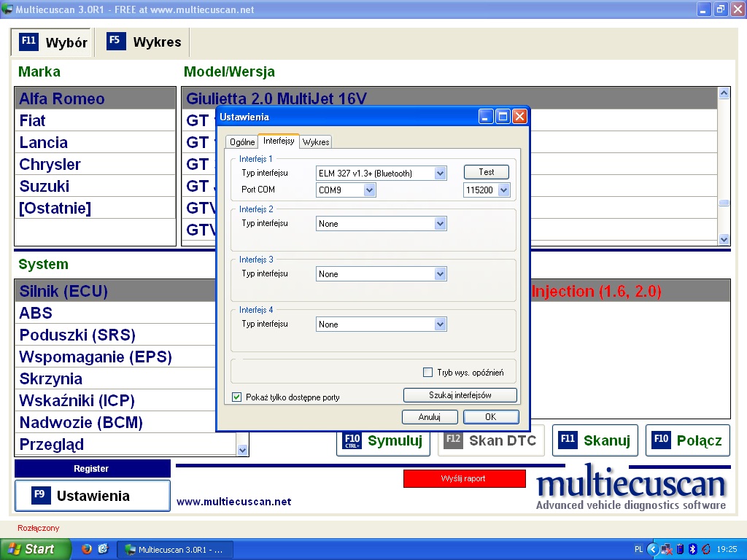Click the model list scrollbar thumb
Image resolution: width=747 pixels, height=560 pixels.
click(x=724, y=203)
